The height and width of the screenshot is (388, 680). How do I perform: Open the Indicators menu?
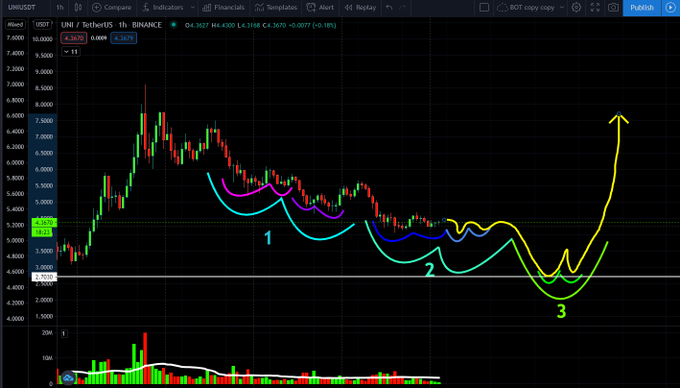(x=163, y=7)
